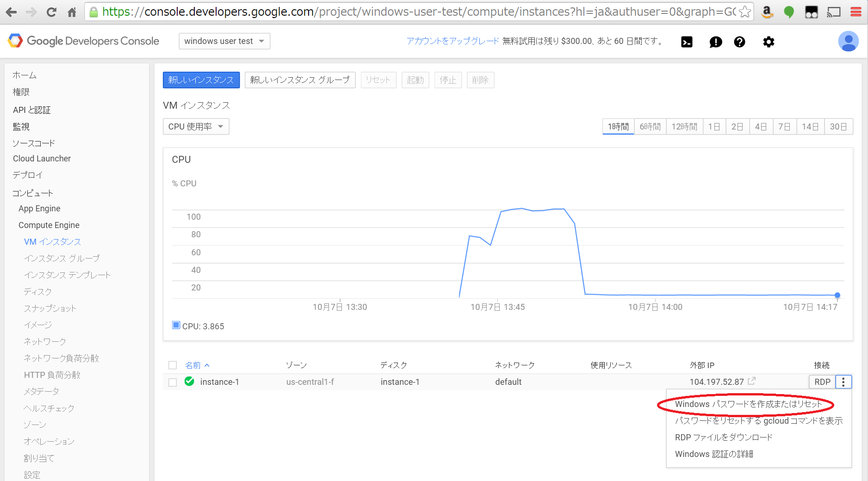Reload the page with the refresh icon

tap(51, 12)
